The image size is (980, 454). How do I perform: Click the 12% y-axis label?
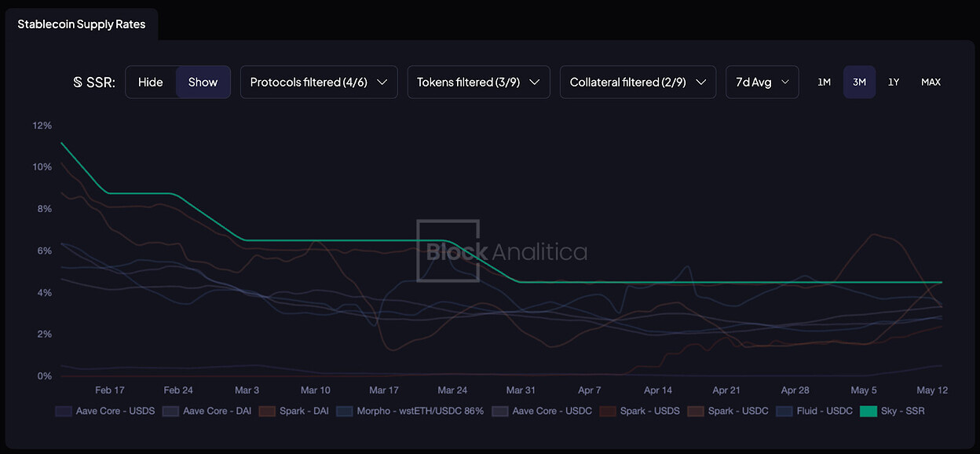click(42, 126)
